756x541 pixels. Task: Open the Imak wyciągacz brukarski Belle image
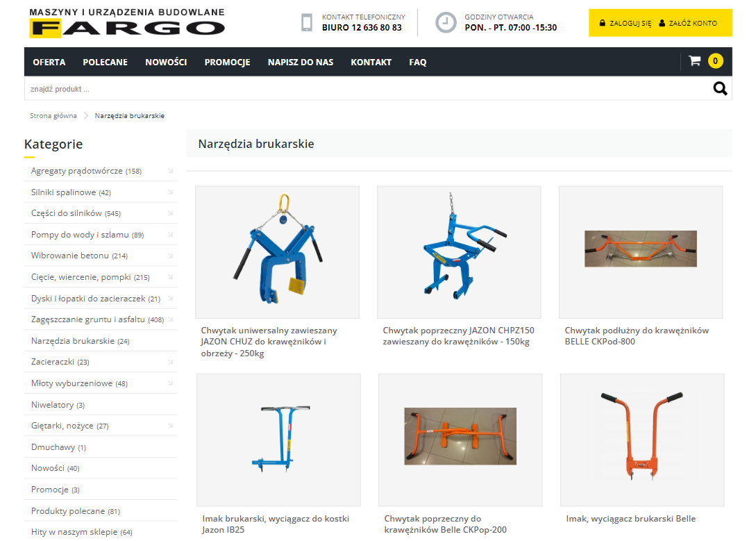[642, 440]
